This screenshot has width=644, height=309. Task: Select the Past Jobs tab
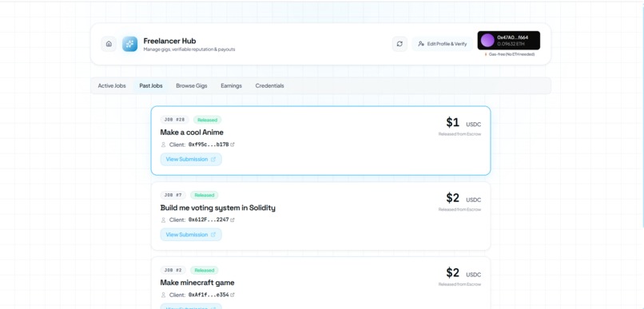coord(151,85)
